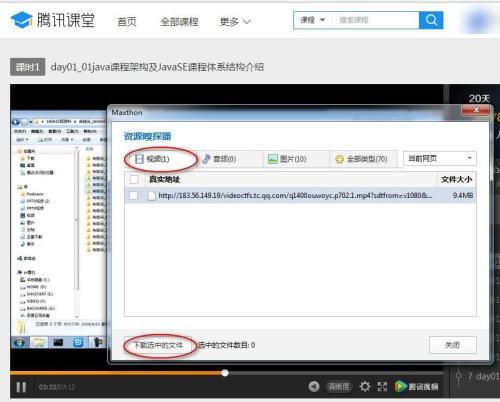Image resolution: width=500 pixels, height=402 pixels.
Task: Open the 课程 search type dropdown
Action: click(312, 20)
